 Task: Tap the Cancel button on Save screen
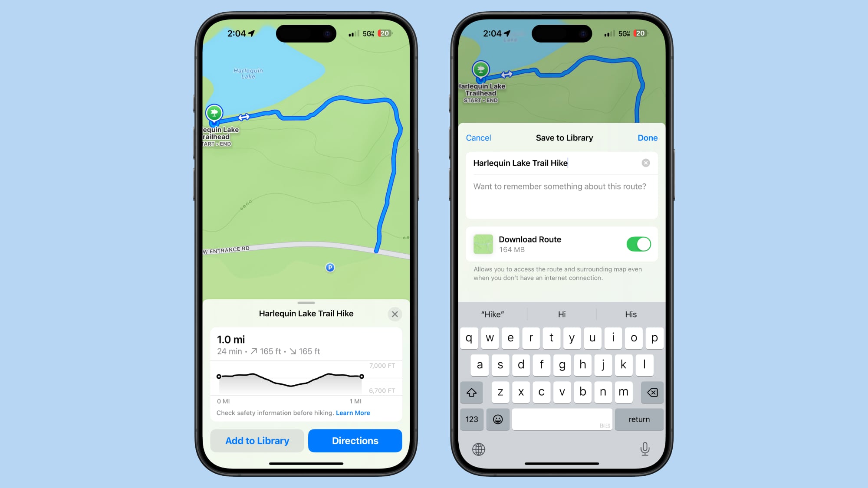(479, 138)
